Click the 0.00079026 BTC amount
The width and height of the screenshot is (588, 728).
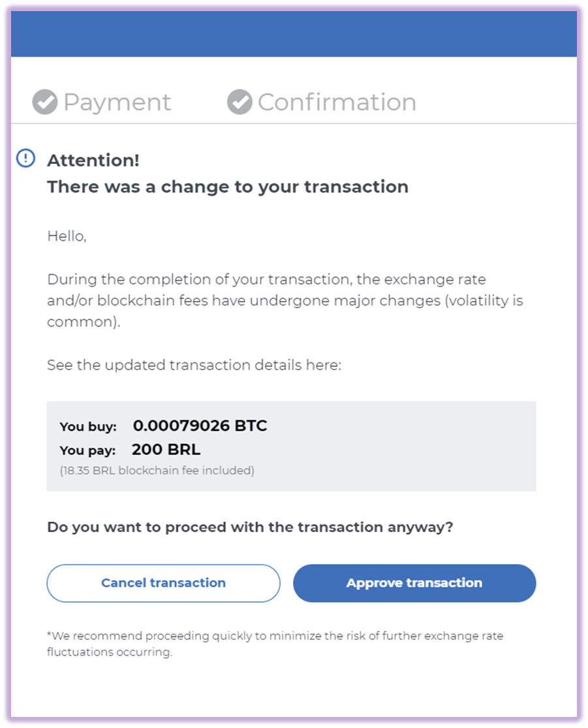coord(200,425)
